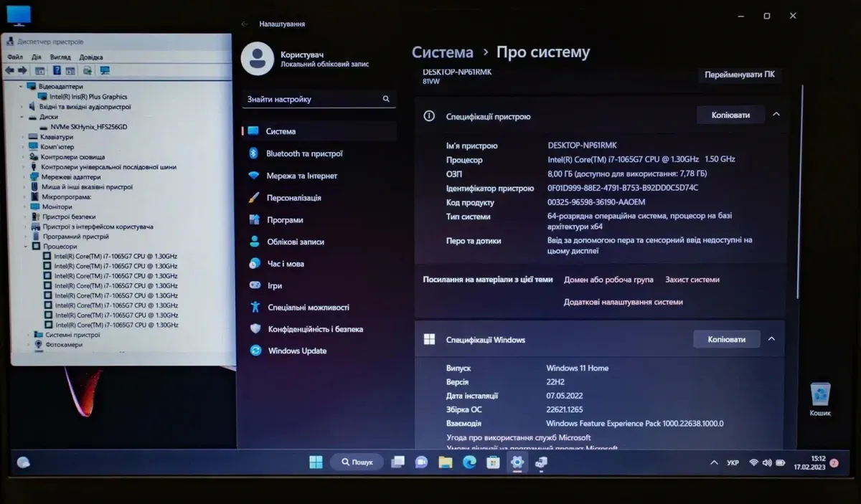The image size is (861, 504).
Task: Select Персоналізація in the settings sidebar
Action: [x=293, y=198]
